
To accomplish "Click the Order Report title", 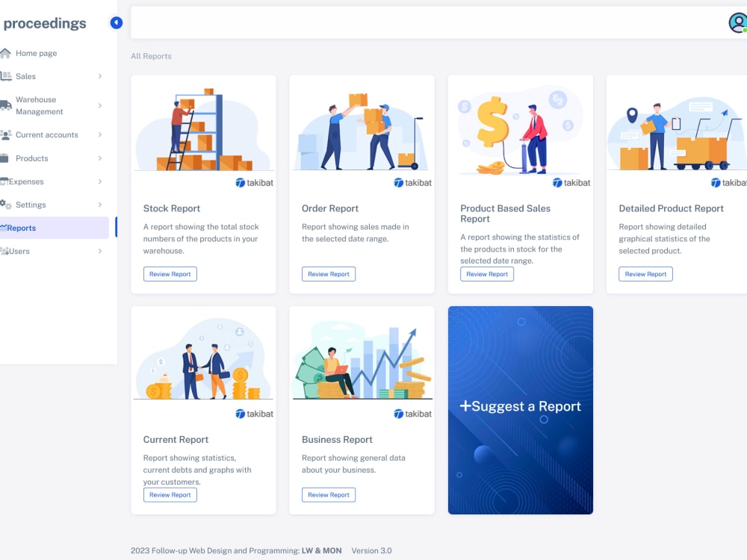I will (x=330, y=208).
